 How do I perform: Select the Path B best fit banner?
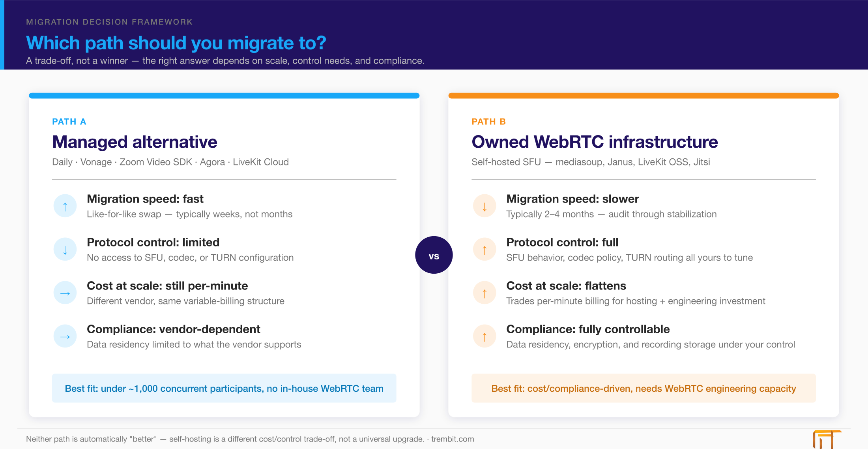[644, 388]
